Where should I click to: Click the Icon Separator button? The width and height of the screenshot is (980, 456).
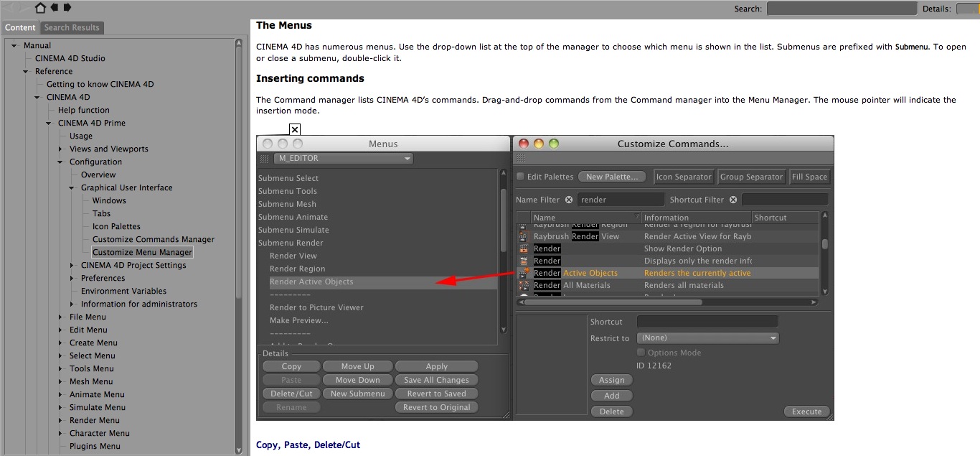[684, 177]
